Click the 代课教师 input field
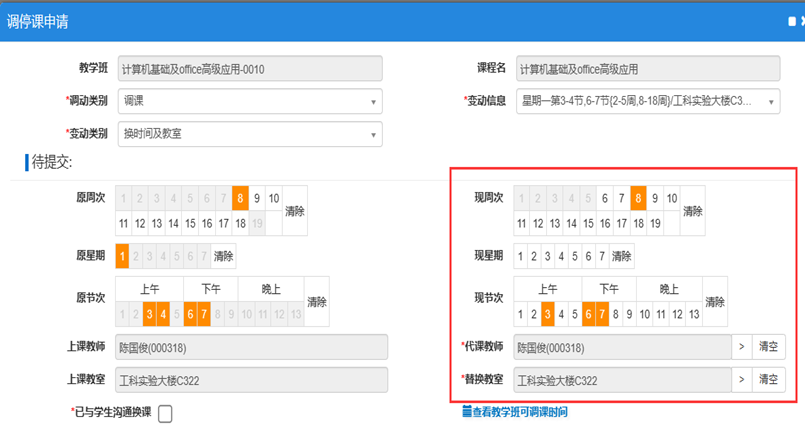Viewport: 805px width, 436px height. tap(622, 348)
